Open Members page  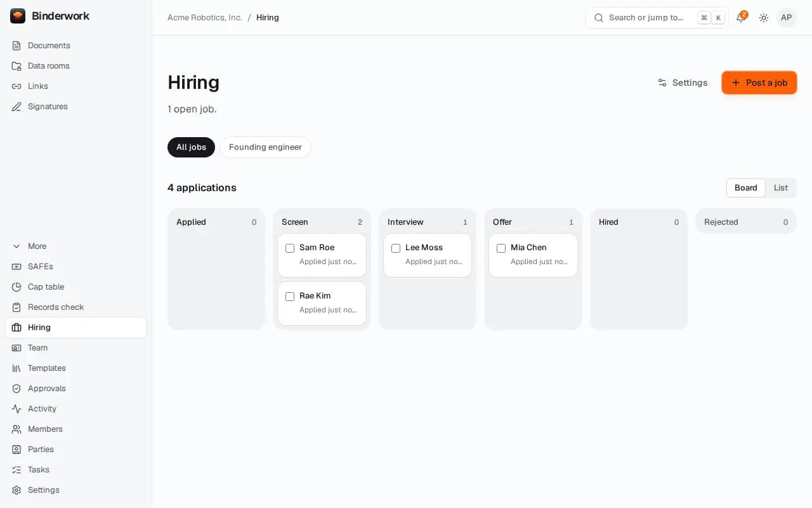point(75,429)
